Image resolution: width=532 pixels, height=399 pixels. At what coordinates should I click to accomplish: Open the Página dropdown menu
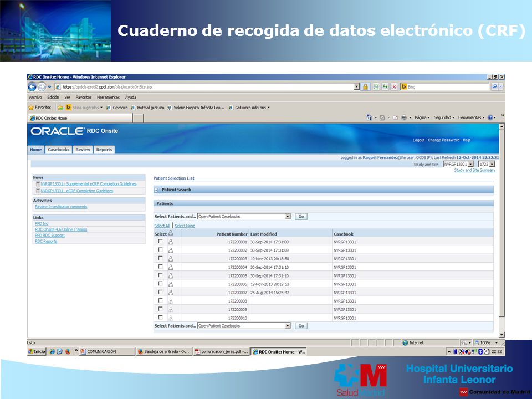point(422,117)
